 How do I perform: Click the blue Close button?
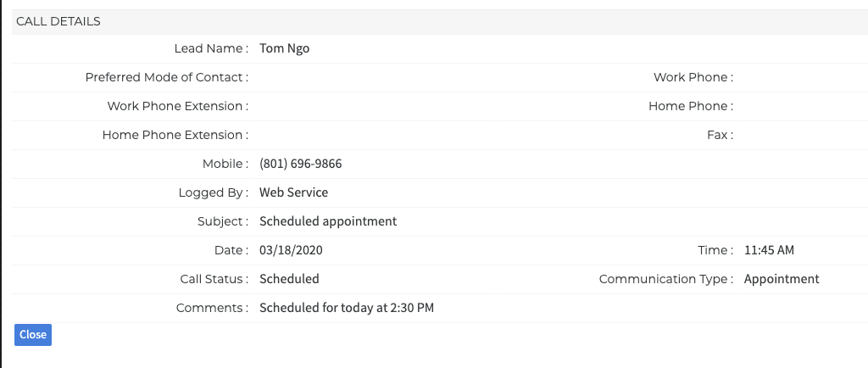33,335
